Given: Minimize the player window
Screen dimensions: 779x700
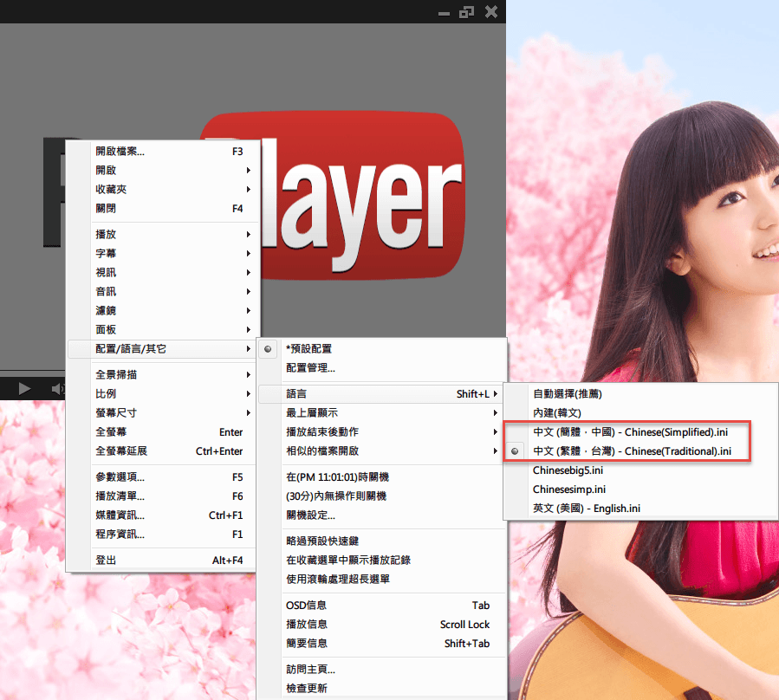Looking at the screenshot, I should 445,12.
